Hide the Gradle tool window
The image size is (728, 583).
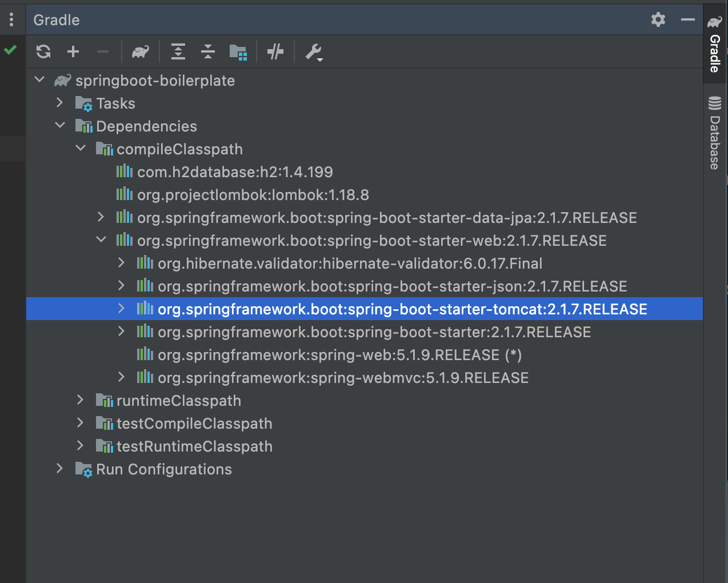click(688, 19)
